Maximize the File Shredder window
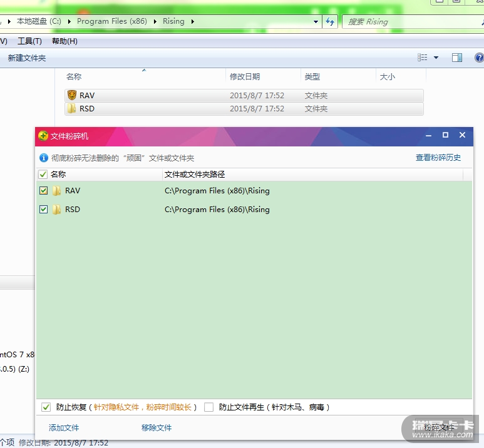The height and width of the screenshot is (448, 484). point(445,135)
